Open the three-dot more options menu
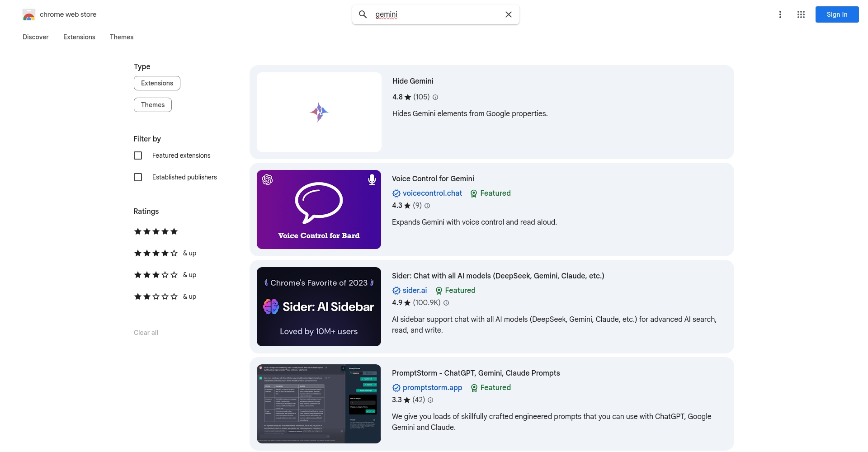The width and height of the screenshot is (868, 452). [780, 14]
